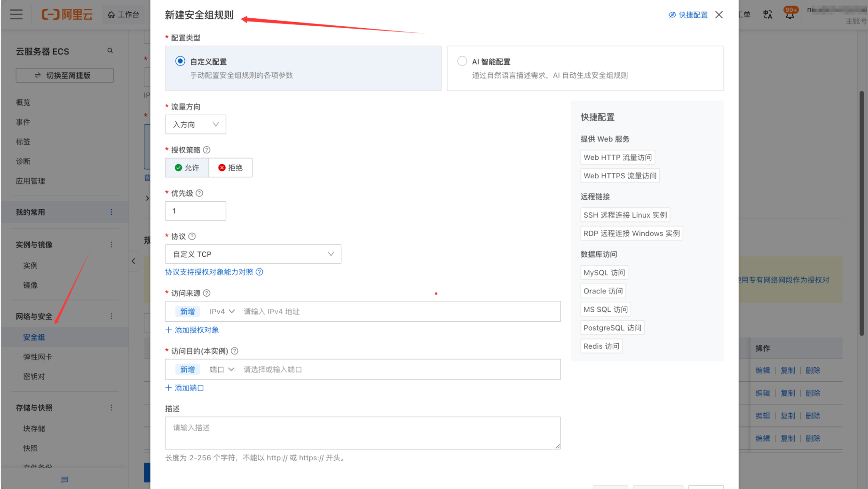Click the help icon beside 优先级
The image size is (868, 489).
point(199,193)
